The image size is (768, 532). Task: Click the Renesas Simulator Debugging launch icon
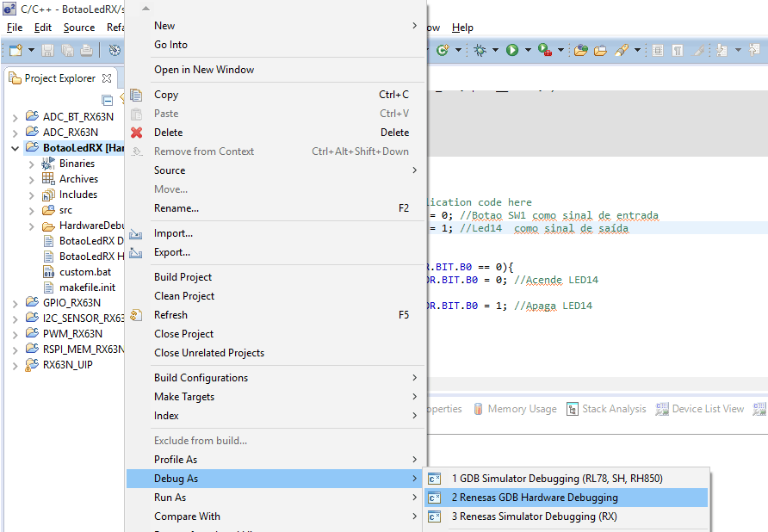tap(435, 517)
